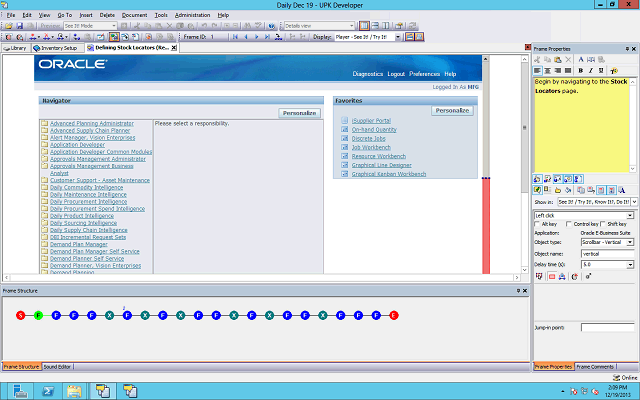Image resolution: width=640 pixels, height=400 pixels.
Task: Toggle Bold in Frame Properties
Action: (x=581, y=71)
